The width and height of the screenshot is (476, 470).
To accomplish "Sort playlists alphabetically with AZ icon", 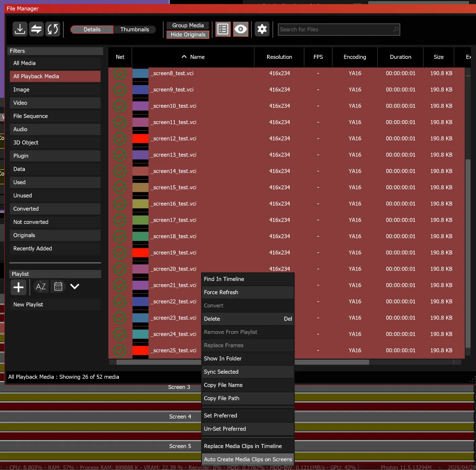I will point(41,287).
